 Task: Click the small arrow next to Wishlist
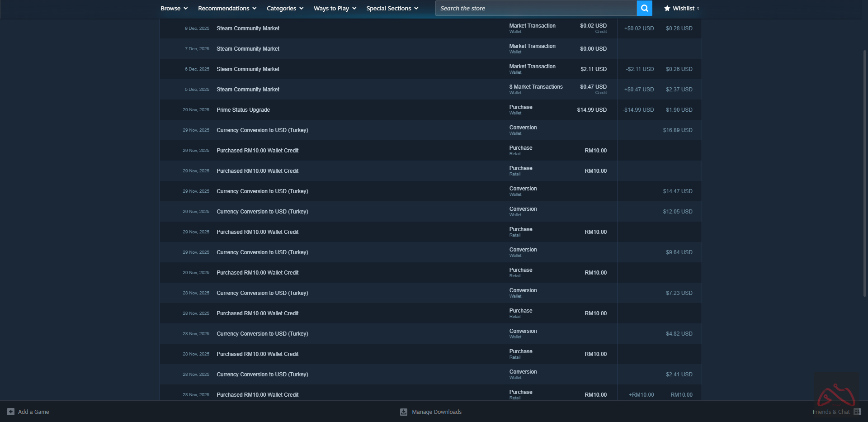coord(698,9)
